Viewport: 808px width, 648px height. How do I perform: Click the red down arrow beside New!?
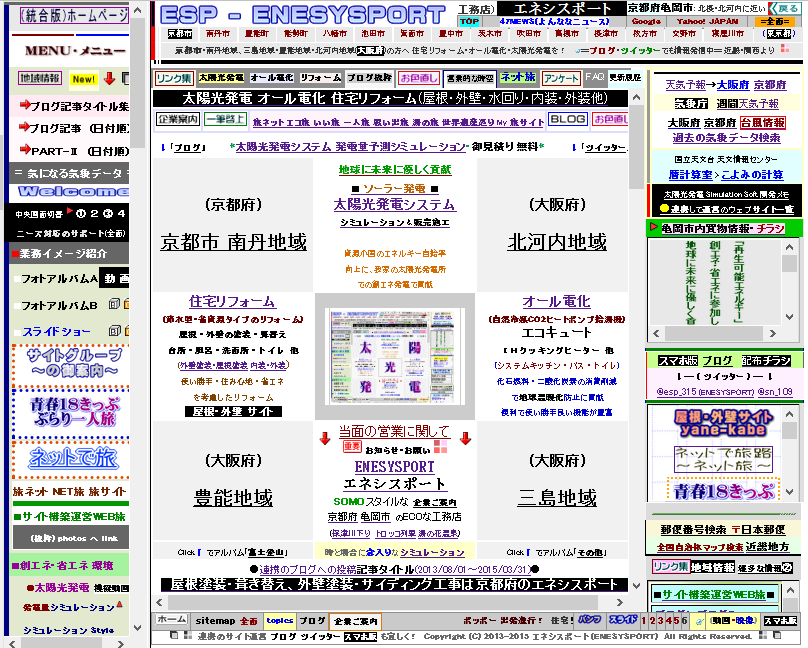coord(109,78)
